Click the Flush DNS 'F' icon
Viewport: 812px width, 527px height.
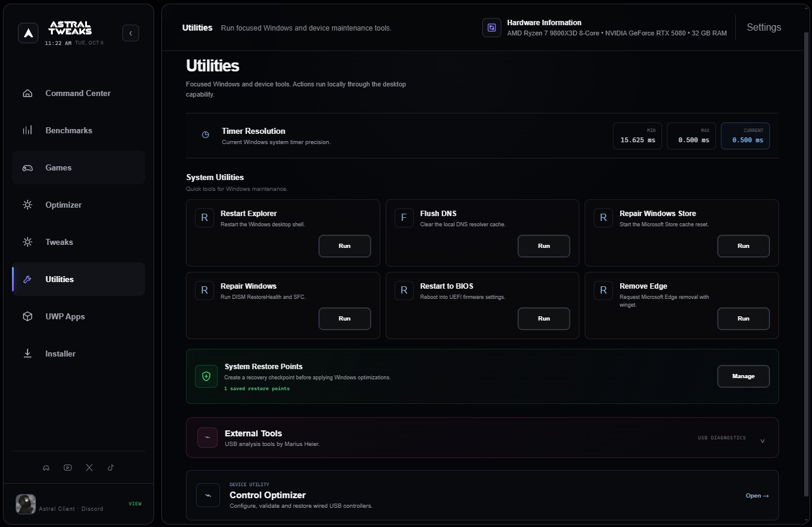[404, 218]
